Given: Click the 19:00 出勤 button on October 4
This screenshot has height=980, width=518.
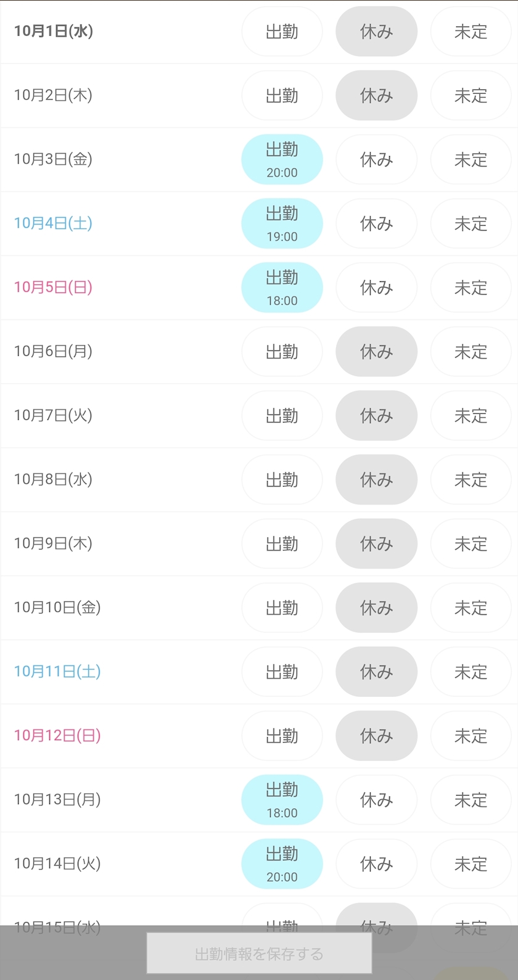Looking at the screenshot, I should pos(282,223).
